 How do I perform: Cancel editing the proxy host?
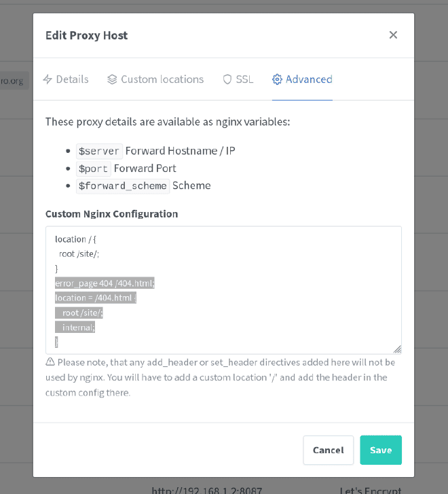click(329, 450)
